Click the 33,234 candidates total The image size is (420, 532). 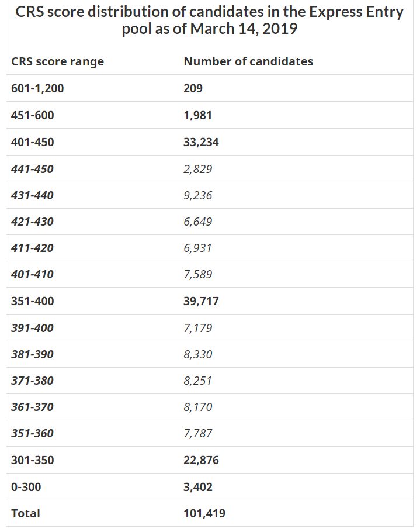click(201, 142)
